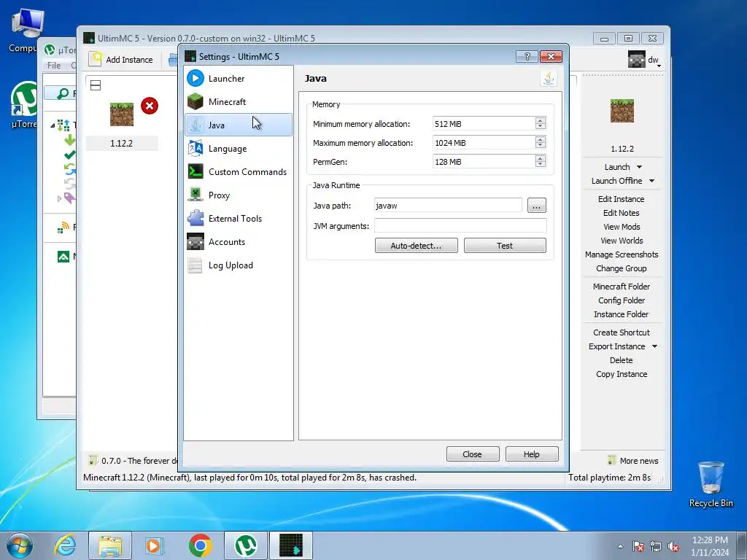This screenshot has width=747, height=560.
Task: Click the Accounts head icon
Action: (196, 241)
